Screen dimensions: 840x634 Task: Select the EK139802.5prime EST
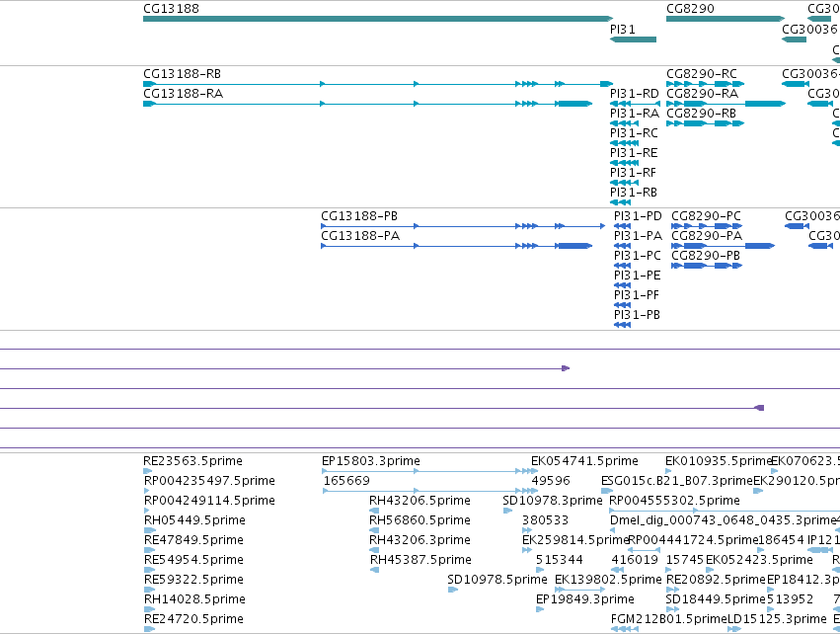(579, 590)
